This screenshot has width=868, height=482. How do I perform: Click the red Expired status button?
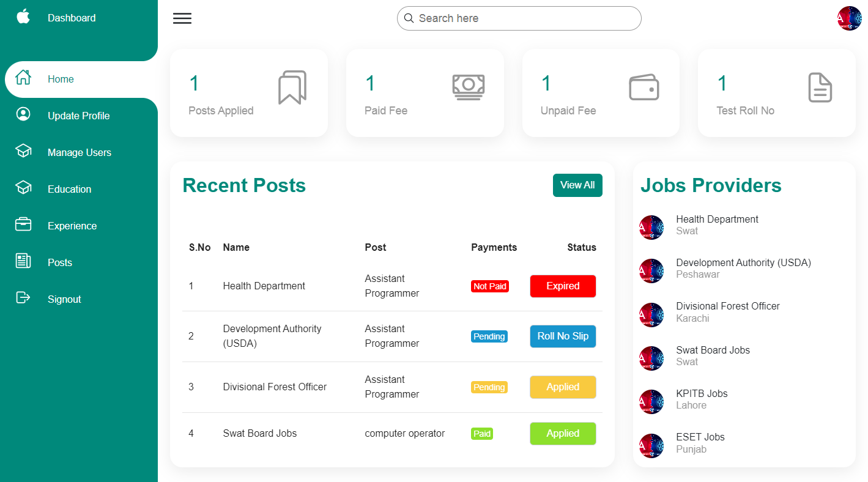coord(563,286)
